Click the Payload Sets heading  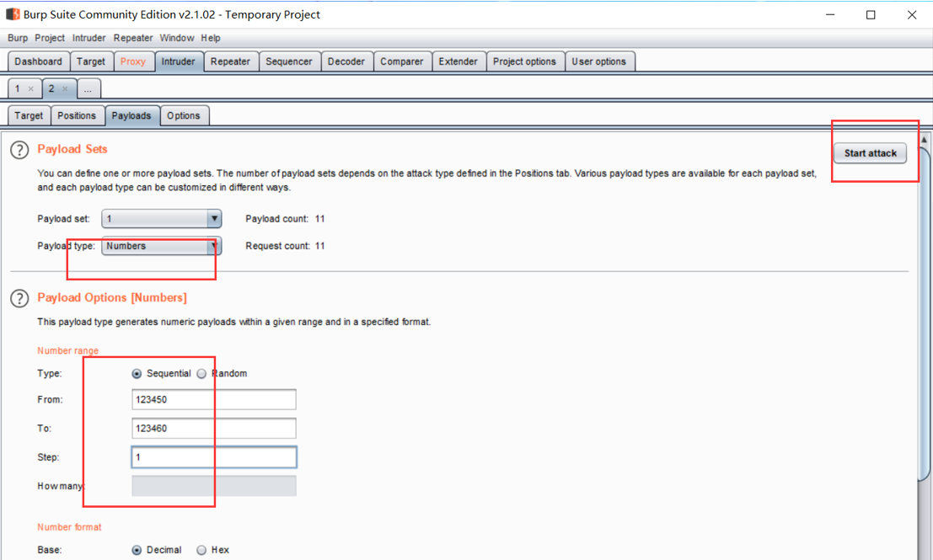(x=72, y=149)
